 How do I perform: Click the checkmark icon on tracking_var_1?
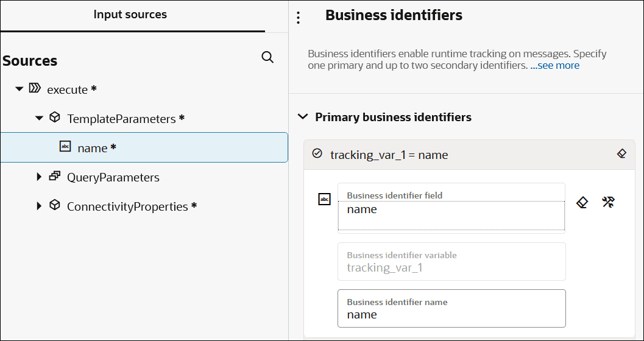(317, 154)
